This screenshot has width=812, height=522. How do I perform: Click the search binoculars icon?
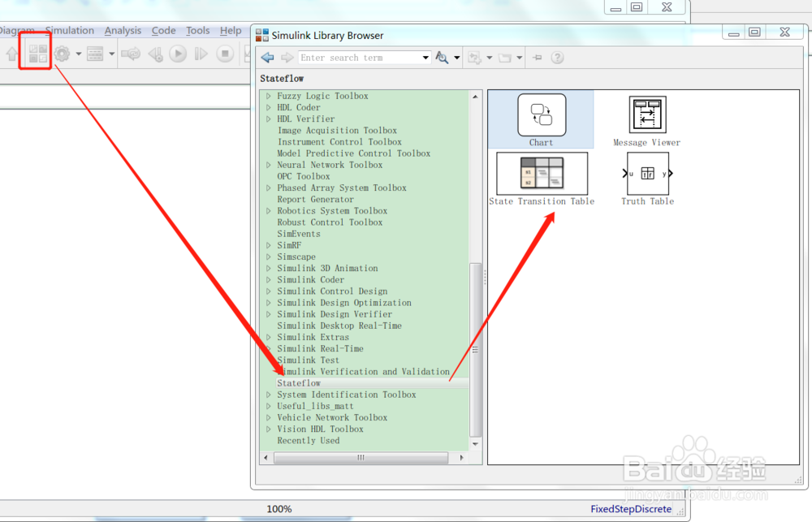click(x=442, y=58)
